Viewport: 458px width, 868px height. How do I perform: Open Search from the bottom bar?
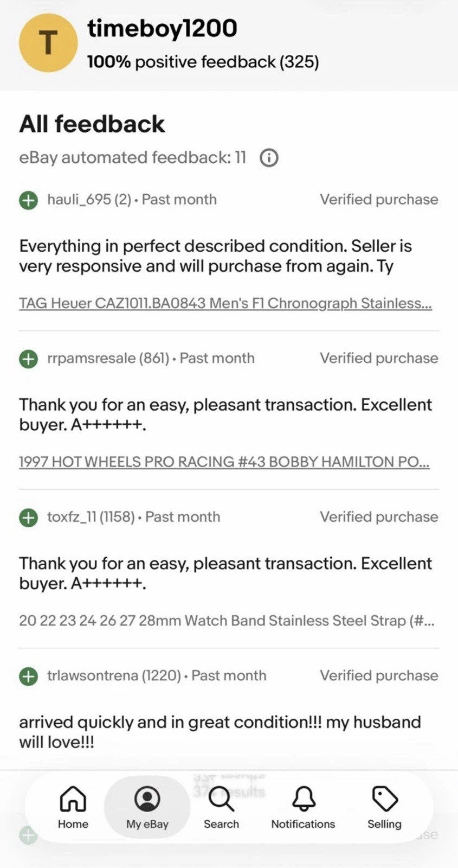click(221, 807)
